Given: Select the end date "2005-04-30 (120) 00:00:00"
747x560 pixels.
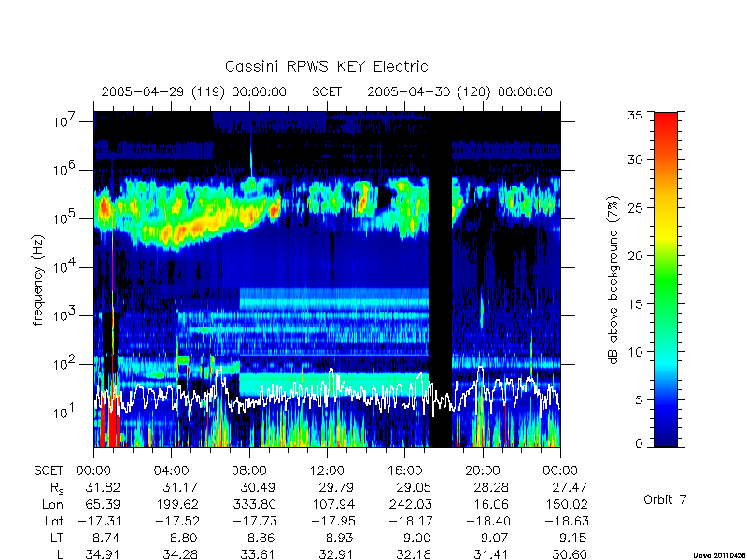Looking at the screenshot, I should (x=459, y=91).
